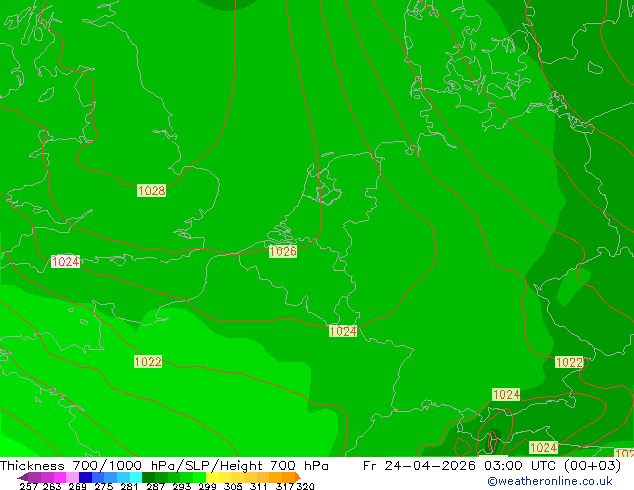The height and width of the screenshot is (490, 634).
Task: Click the orange arrow at the legend's end
Action: [298, 477]
